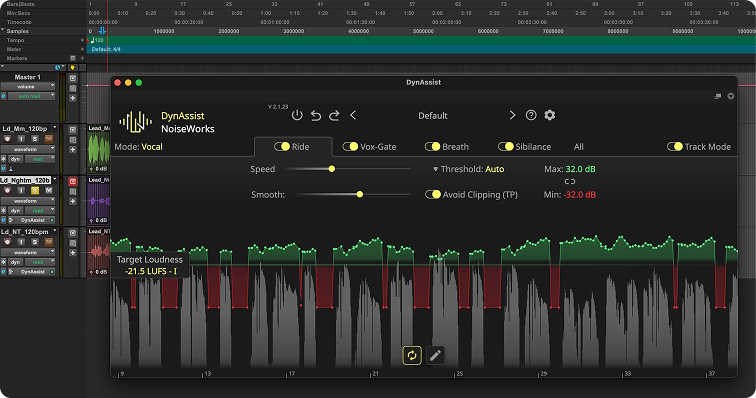This screenshot has width=756, height=398.
Task: Click the Min -32.0 dB value
Action: [x=579, y=195]
